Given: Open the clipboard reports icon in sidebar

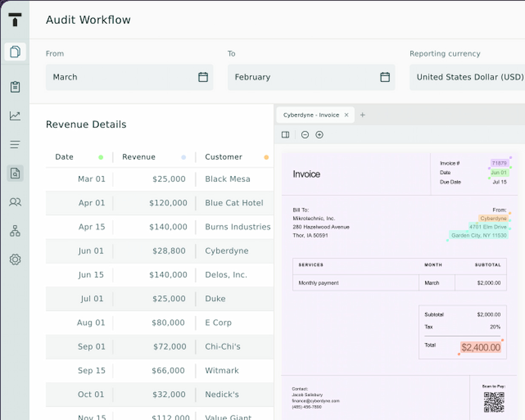Looking at the screenshot, I should click(x=15, y=86).
